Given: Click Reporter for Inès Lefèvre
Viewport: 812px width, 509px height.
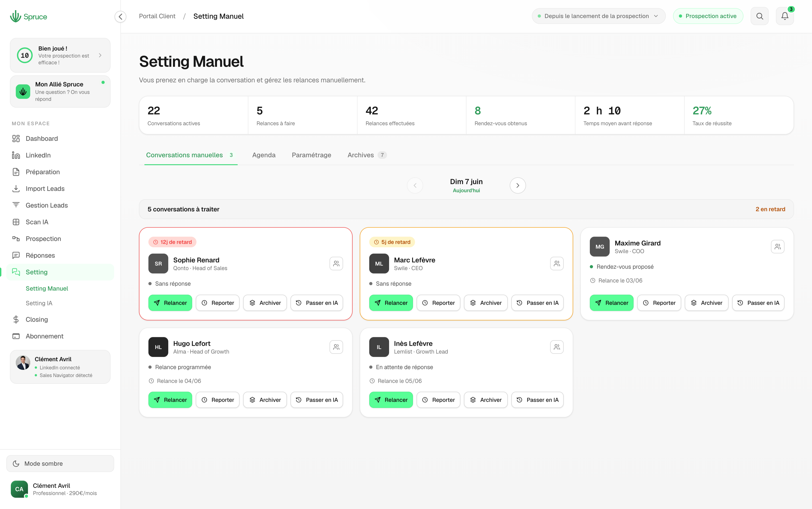Looking at the screenshot, I should click(438, 400).
